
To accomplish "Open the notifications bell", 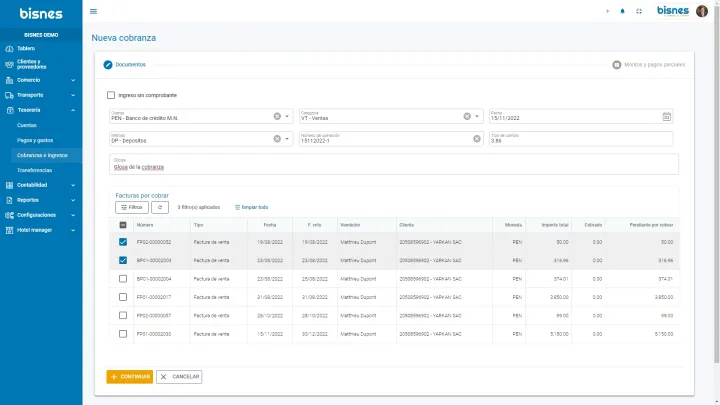I will [622, 11].
